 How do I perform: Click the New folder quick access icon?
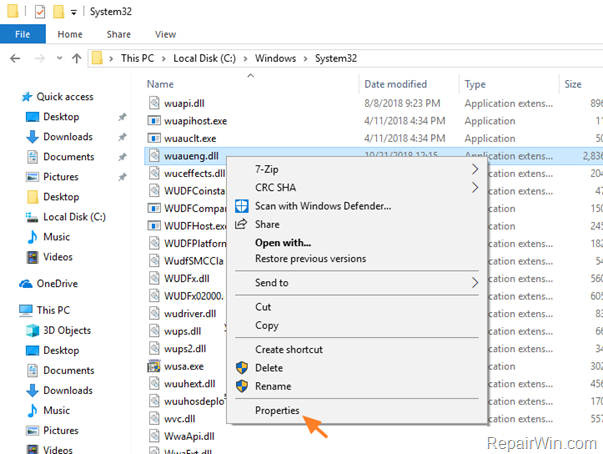click(x=58, y=12)
